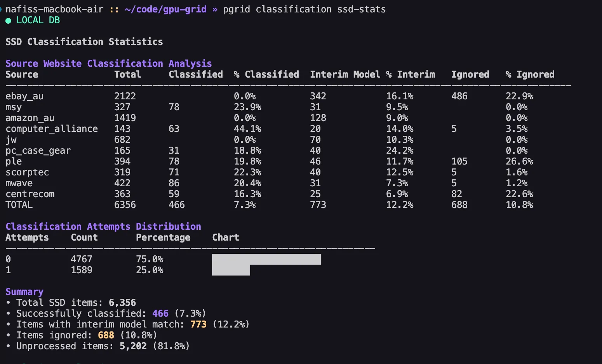Click the Classification Attempts Distribution header
The height and width of the screenshot is (364, 602).
point(103,226)
